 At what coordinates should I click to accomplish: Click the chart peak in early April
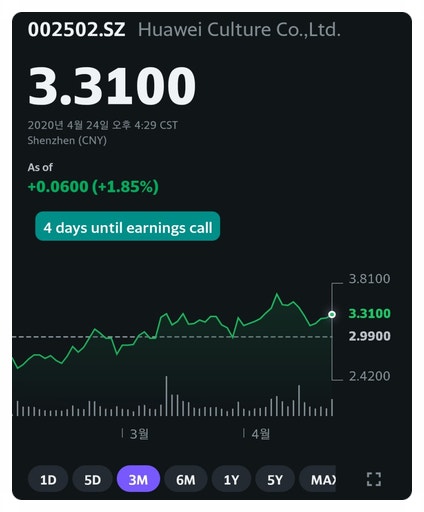[276, 294]
